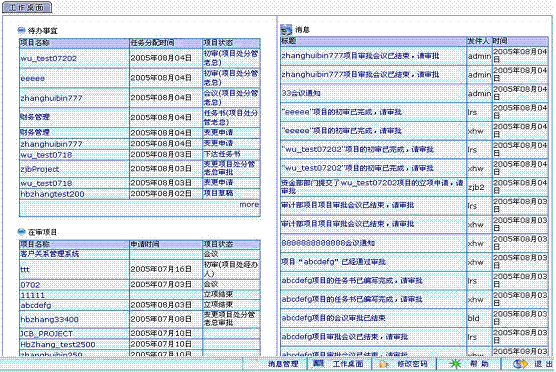Click the 退出 exit icon
The width and height of the screenshot is (556, 372).
click(520, 364)
